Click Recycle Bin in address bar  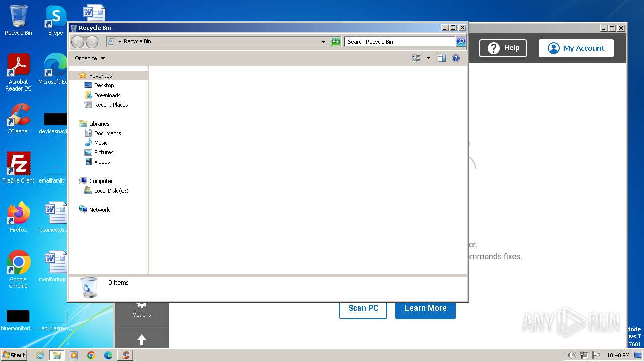pyautogui.click(x=137, y=41)
